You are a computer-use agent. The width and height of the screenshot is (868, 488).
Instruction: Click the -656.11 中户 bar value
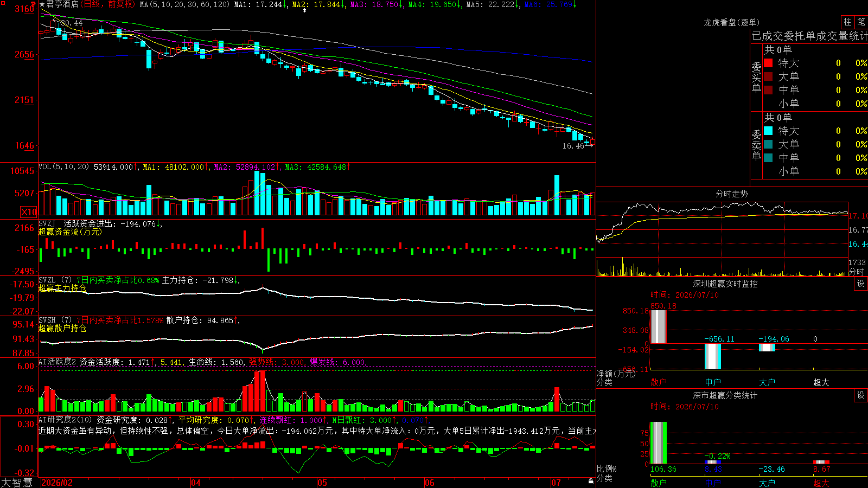point(719,339)
